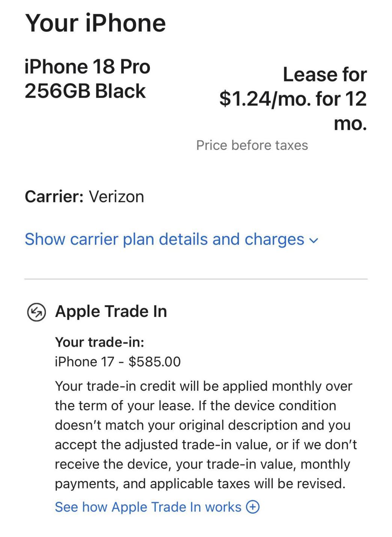Screen dimensions: 392x537
Task: Click the Apple Trade In section heading
Action: (x=111, y=311)
